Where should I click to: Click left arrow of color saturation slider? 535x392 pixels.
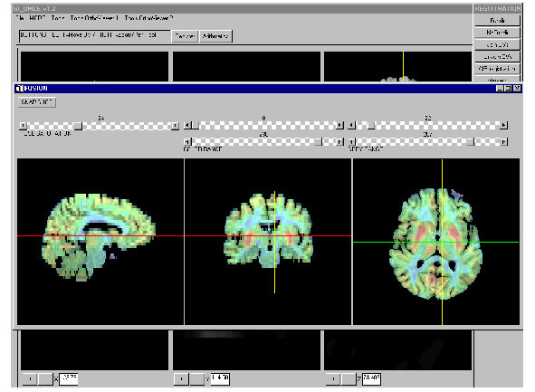tap(23, 126)
